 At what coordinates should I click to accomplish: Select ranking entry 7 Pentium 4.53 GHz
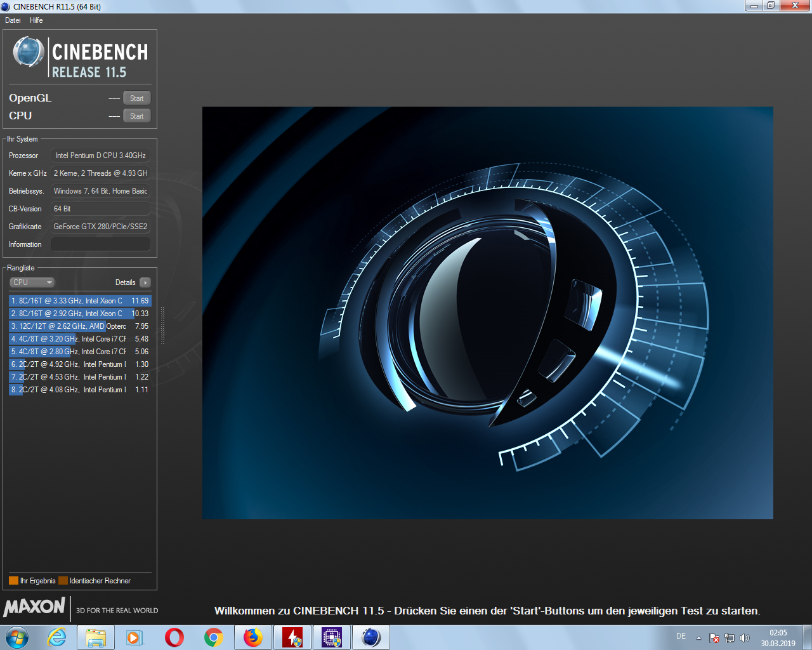click(80, 377)
